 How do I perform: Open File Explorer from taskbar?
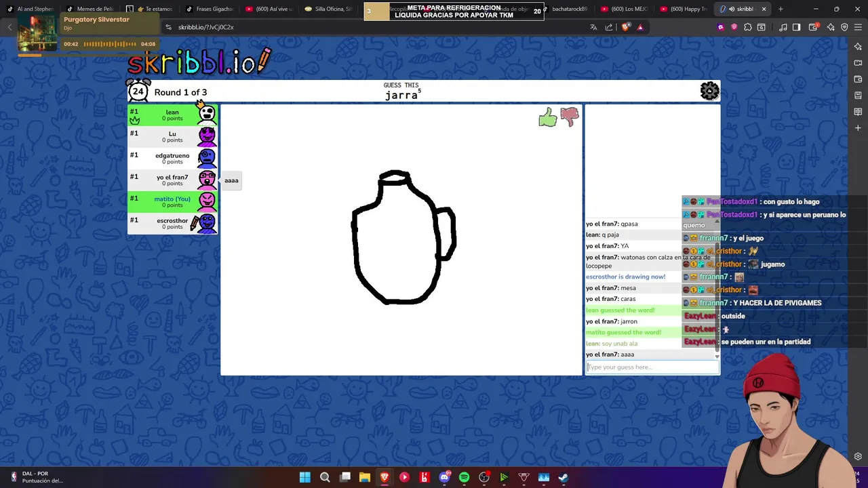click(x=365, y=477)
